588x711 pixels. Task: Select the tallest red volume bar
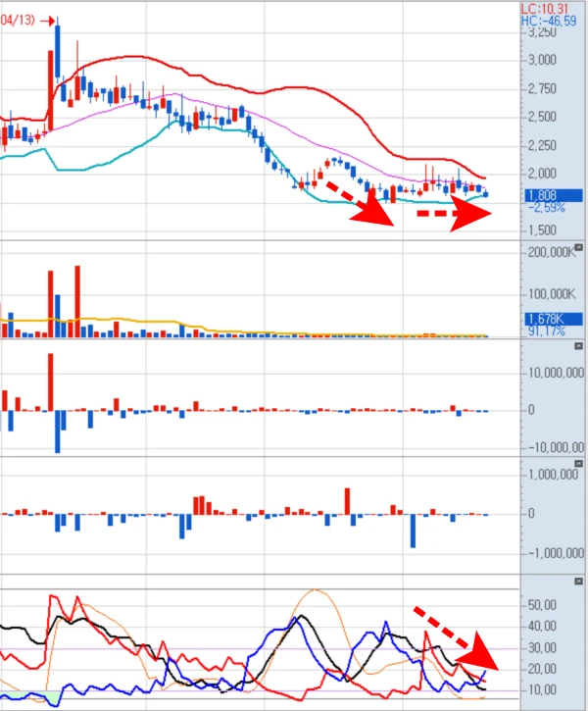click(77, 301)
